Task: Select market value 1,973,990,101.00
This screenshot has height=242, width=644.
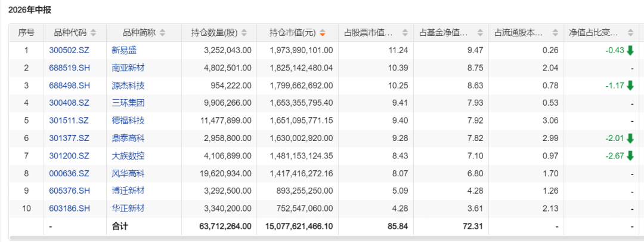Action: (x=302, y=51)
